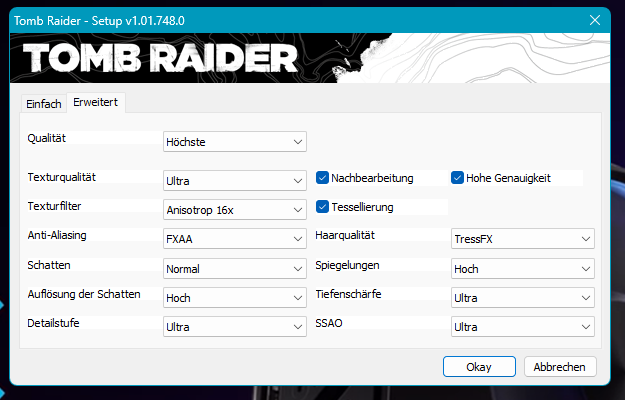Click the Anti-Aliasing label
The image size is (625, 400).
[57, 235]
